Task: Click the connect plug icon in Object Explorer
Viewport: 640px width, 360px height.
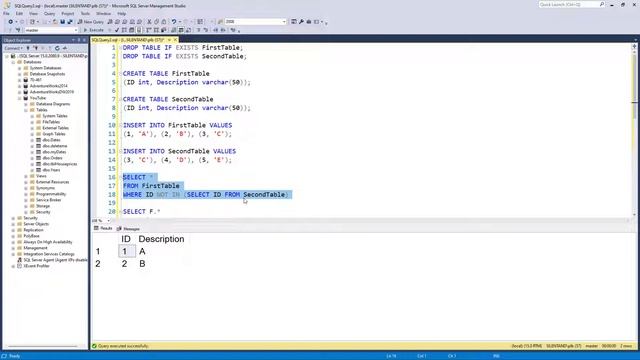Action: coord(28,48)
